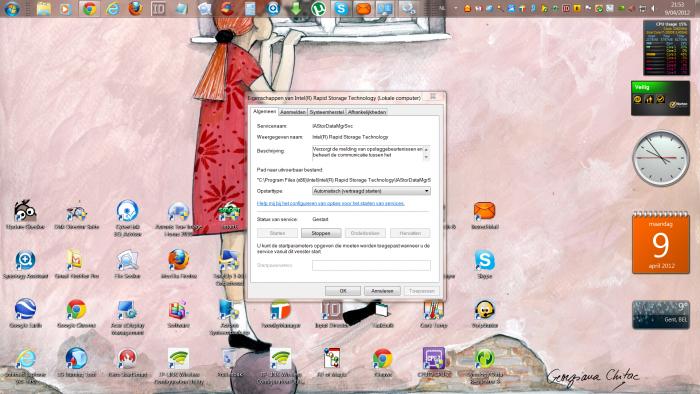Open Windows Start menu orb
The height and width of the screenshot is (394, 700).
click(12, 8)
